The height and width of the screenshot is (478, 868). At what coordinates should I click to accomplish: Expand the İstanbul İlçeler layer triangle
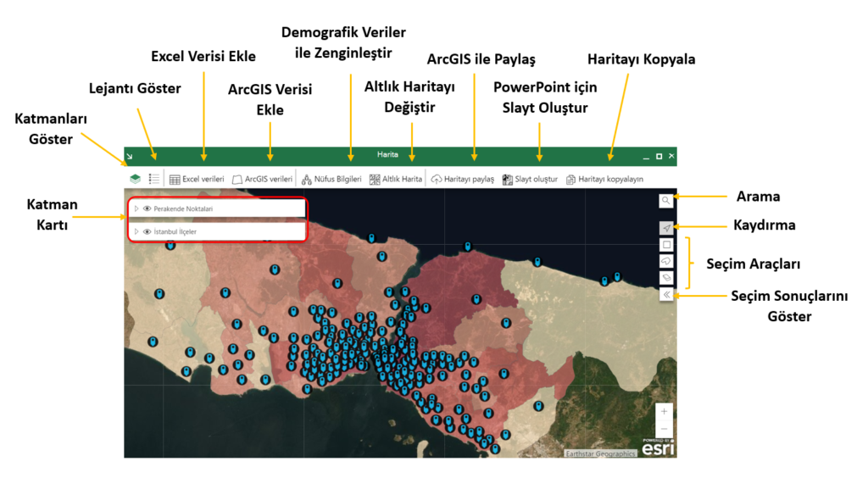pos(136,232)
